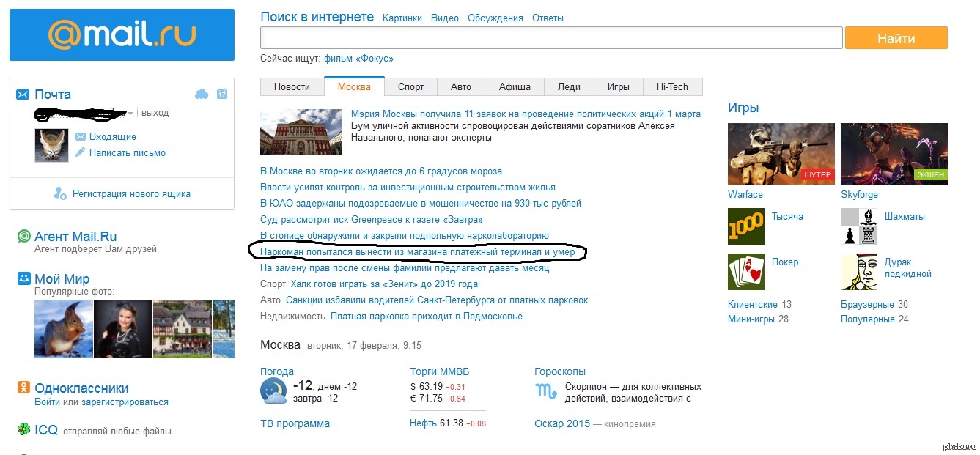The width and height of the screenshot is (980, 455).
Task: Click the ICQ flower icon
Action: tap(24, 430)
